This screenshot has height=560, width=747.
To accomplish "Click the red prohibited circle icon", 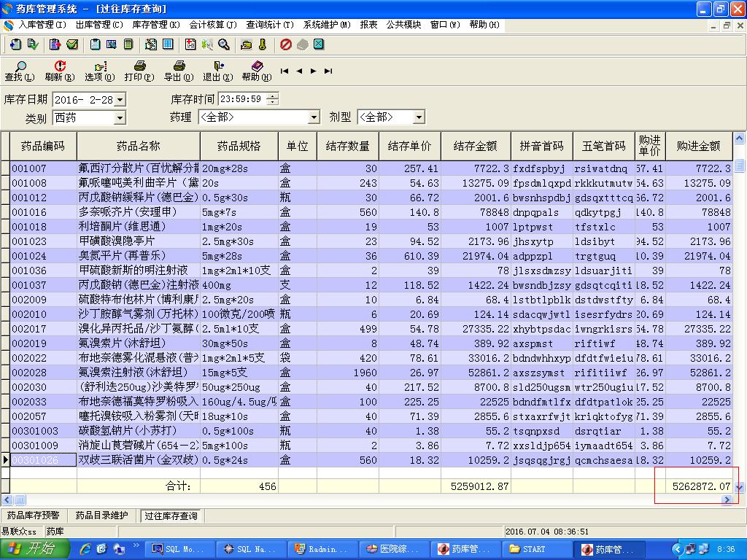I will point(286,44).
